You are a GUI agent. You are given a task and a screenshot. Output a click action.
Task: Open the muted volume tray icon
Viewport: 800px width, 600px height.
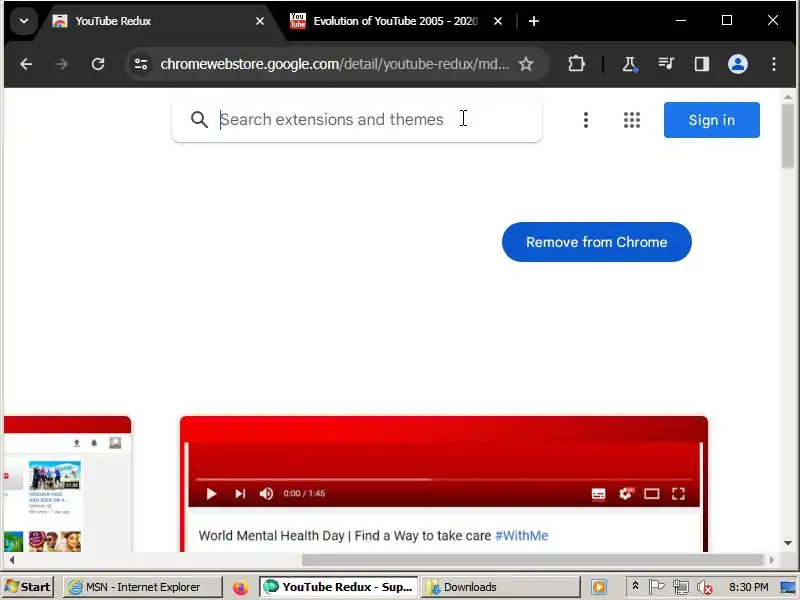tap(705, 588)
